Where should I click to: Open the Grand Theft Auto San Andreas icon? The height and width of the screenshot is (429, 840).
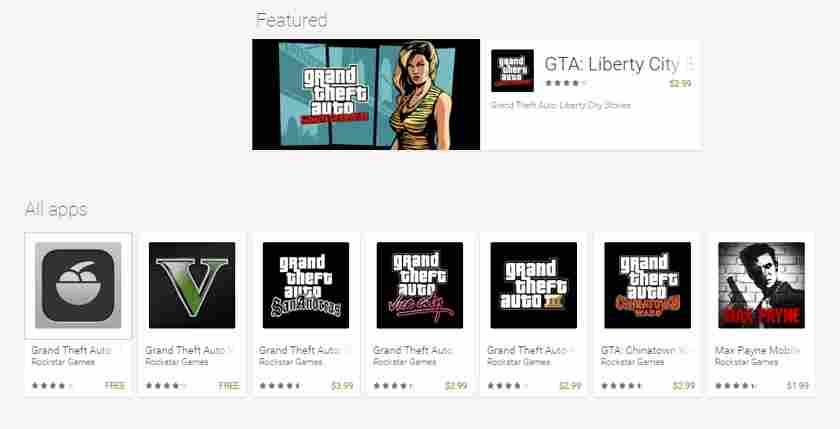pos(306,285)
